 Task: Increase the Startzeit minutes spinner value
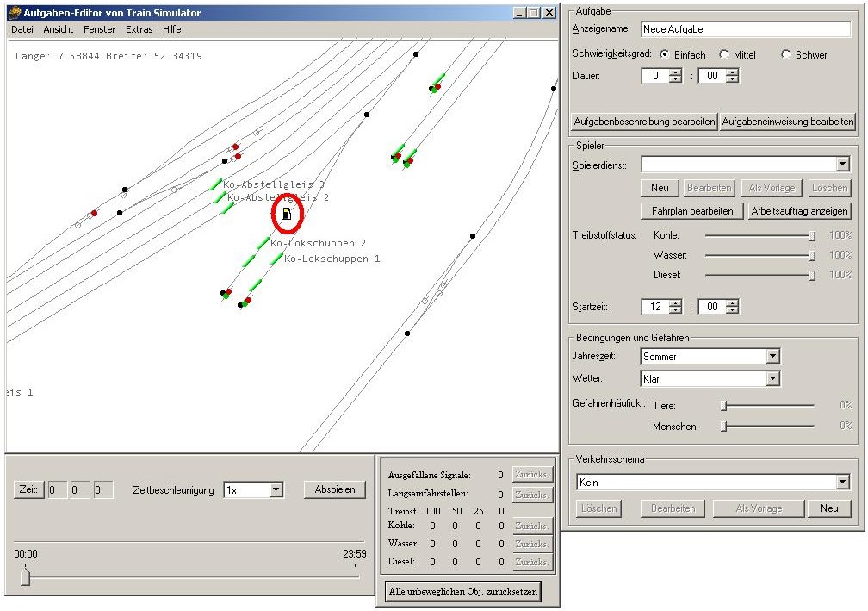pyautogui.click(x=732, y=302)
